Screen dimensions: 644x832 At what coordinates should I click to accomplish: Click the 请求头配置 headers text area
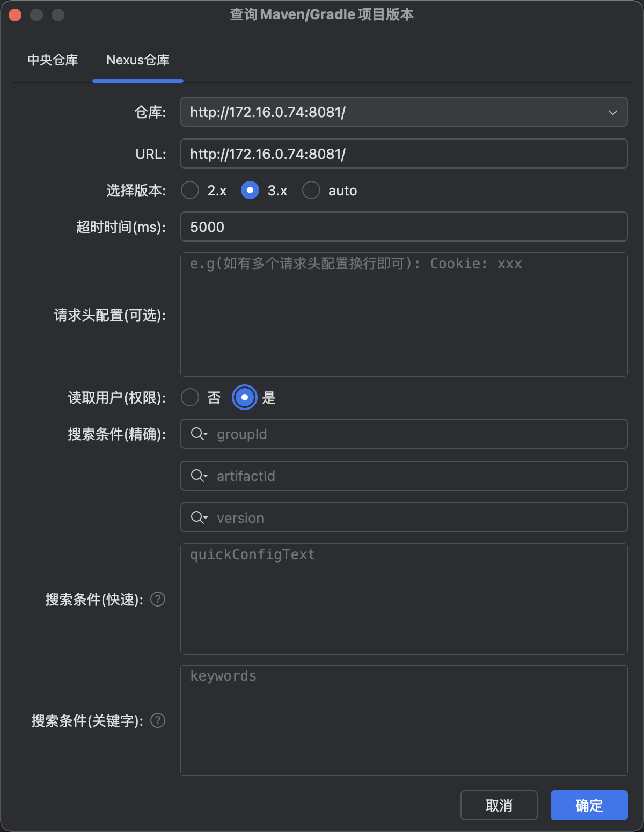[404, 315]
